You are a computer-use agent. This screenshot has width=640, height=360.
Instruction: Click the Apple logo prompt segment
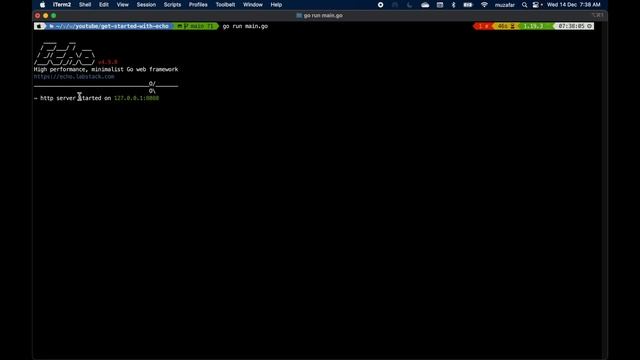[x=40, y=26]
